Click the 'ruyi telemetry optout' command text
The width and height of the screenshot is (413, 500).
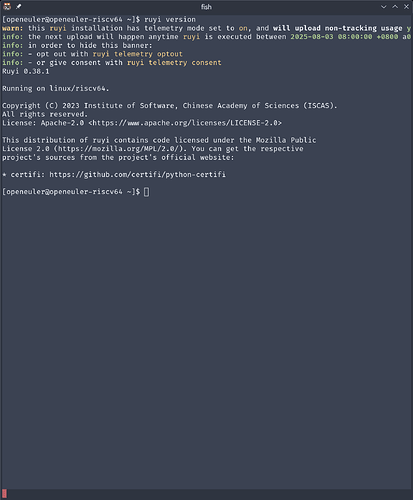[138, 54]
